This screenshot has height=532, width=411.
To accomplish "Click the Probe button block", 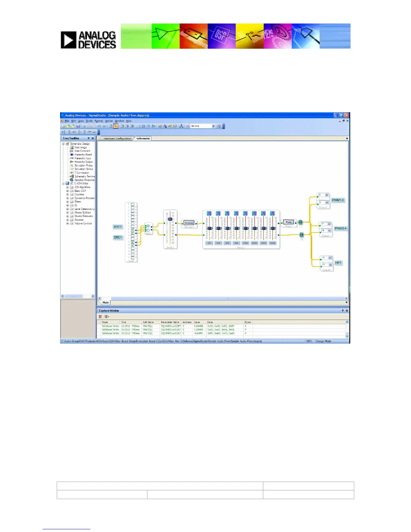I will pyautogui.click(x=289, y=222).
